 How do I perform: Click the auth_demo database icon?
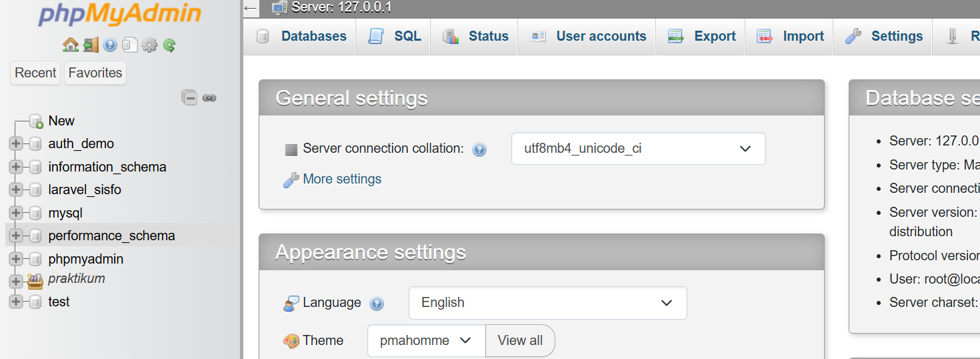(x=35, y=144)
